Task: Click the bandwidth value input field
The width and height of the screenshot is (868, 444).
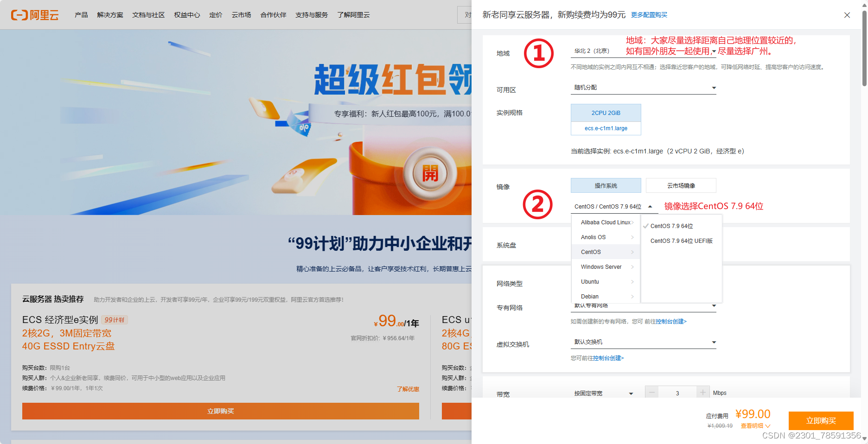Action: click(x=677, y=393)
